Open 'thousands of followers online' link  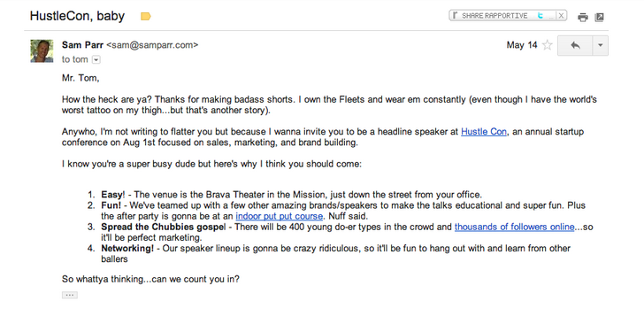[514, 227]
